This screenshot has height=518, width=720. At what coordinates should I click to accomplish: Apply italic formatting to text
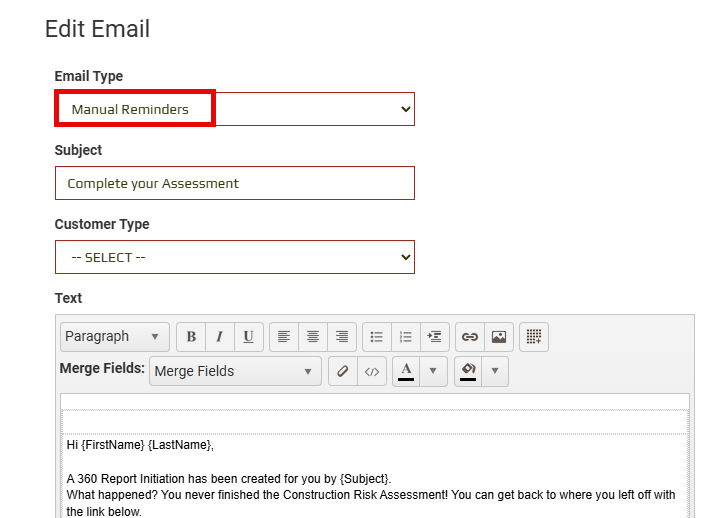[219, 337]
